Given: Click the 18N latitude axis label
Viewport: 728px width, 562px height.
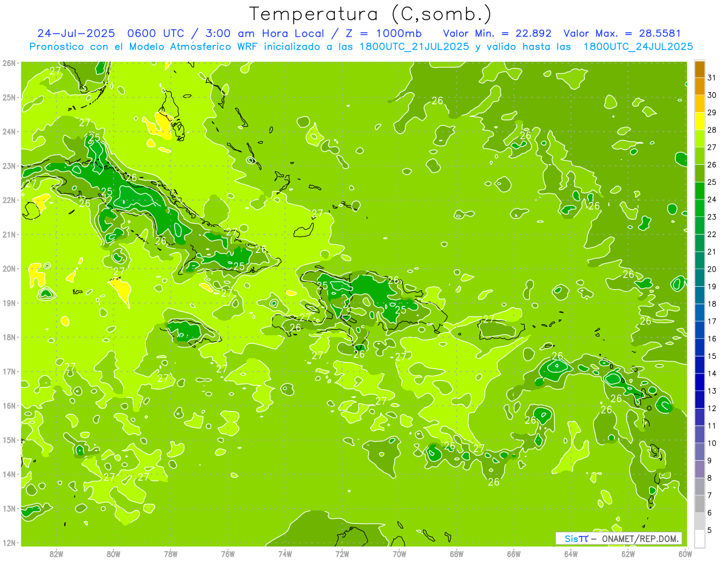Looking at the screenshot, I should pos(8,337).
